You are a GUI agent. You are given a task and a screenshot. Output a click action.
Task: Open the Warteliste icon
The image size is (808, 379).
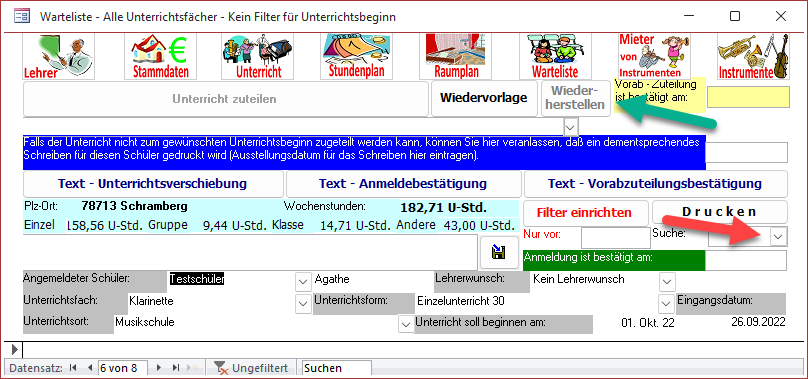(555, 56)
